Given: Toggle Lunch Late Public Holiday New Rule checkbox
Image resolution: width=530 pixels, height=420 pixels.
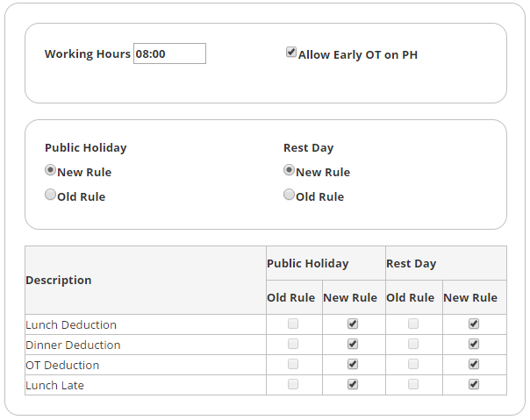Looking at the screenshot, I should click(x=353, y=384).
